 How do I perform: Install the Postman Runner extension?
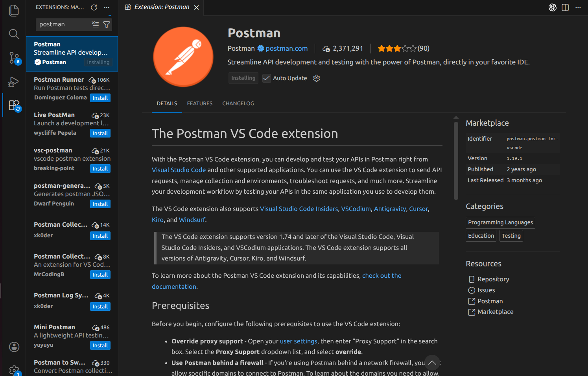tap(100, 97)
